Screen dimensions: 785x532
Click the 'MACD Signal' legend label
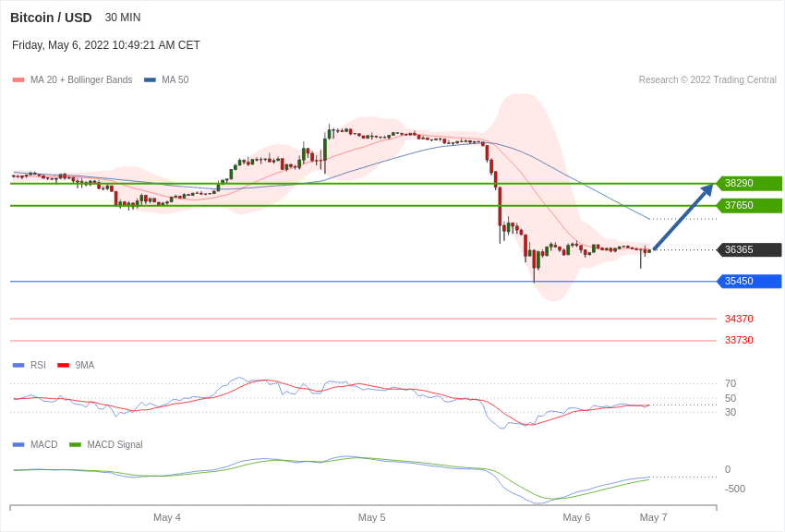pos(115,444)
